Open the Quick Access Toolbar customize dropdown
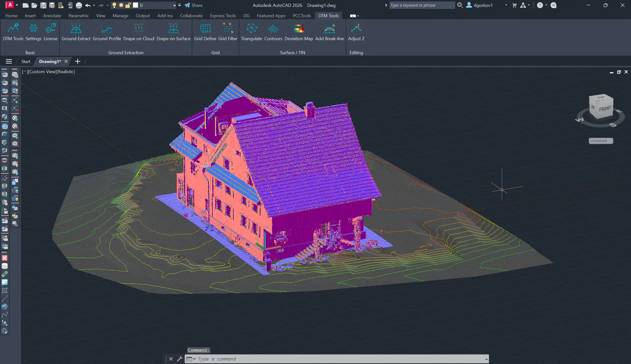631x364 pixels. tap(179, 5)
